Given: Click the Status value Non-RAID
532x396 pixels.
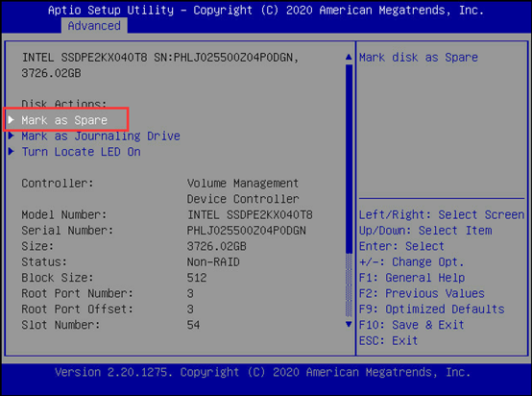Looking at the screenshot, I should pyautogui.click(x=213, y=262).
